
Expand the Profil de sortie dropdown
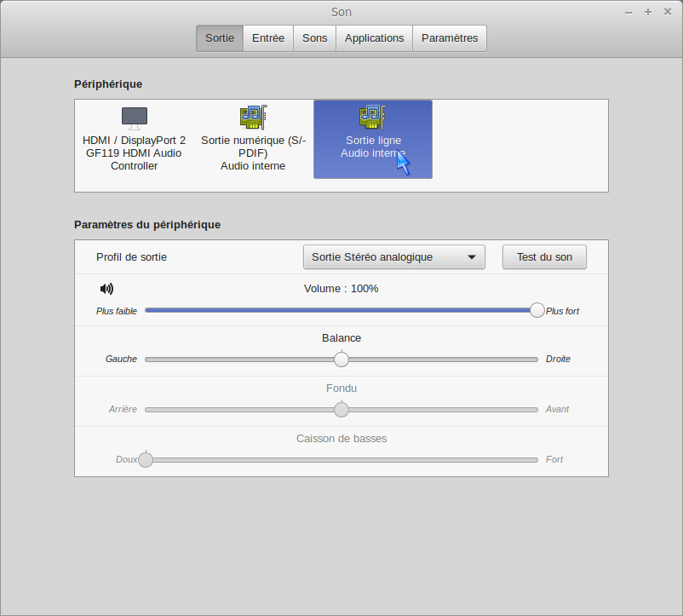click(393, 257)
